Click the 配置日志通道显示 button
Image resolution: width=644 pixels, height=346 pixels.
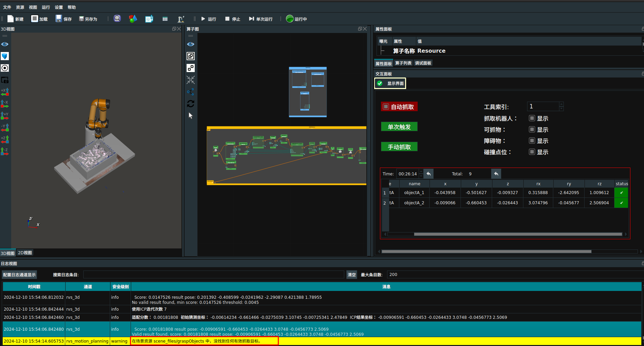click(x=19, y=275)
